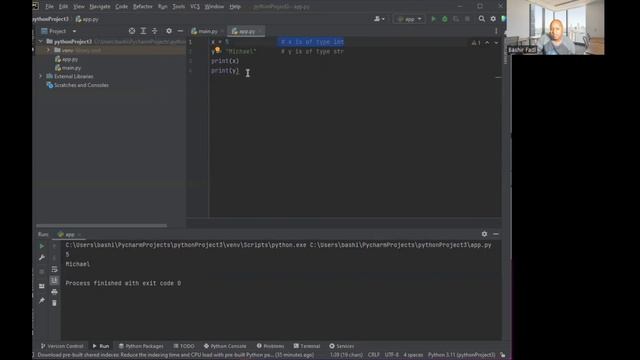
Task: Click wrench modify run configuration icon
Action: [42, 258]
